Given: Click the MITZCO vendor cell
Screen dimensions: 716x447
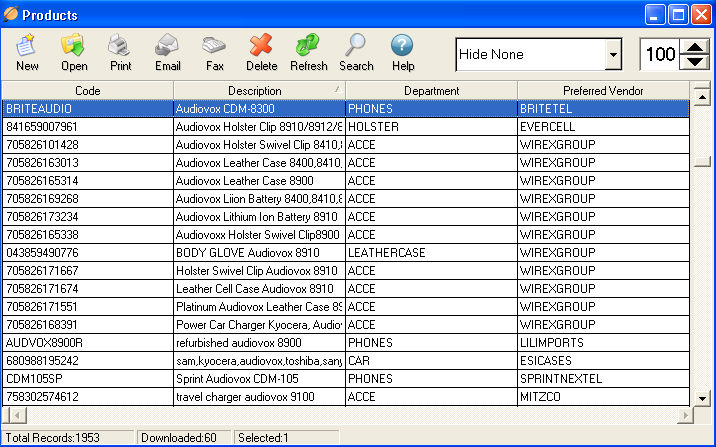Looking at the screenshot, I should [x=603, y=397].
